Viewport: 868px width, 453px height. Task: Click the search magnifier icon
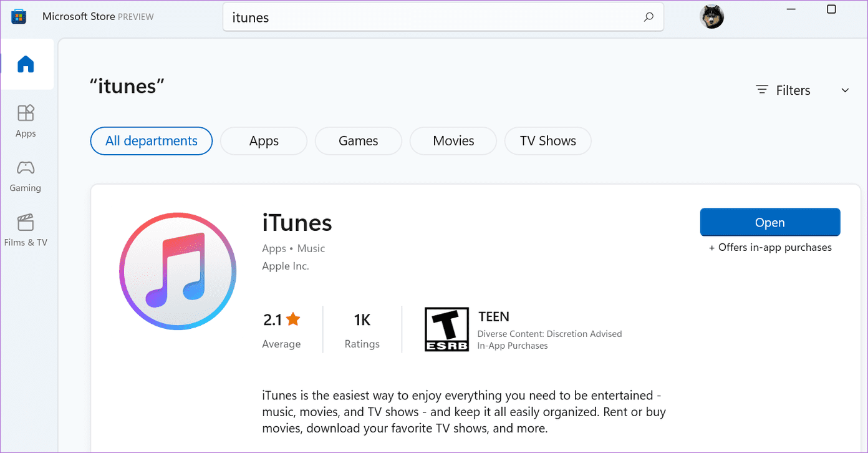649,17
